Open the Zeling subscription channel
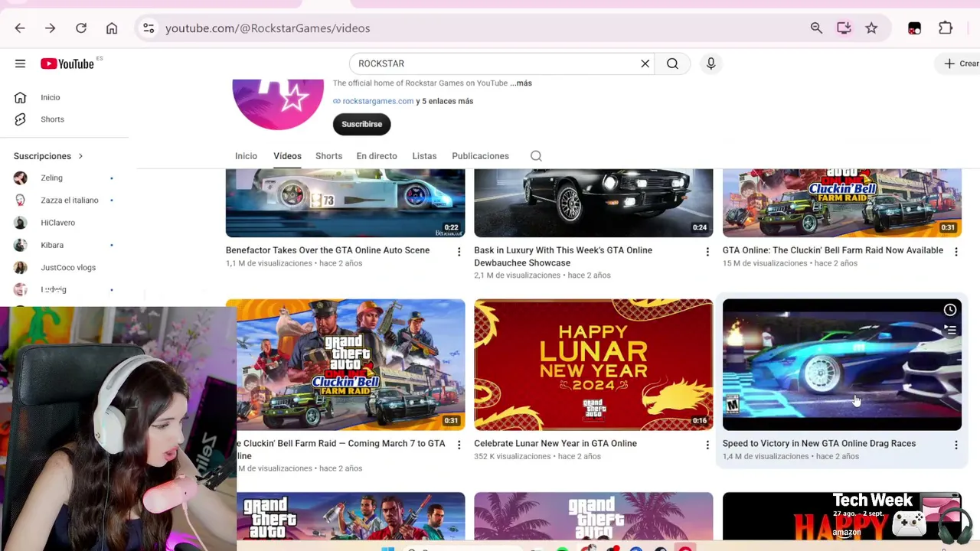Screen dimensions: 980x551 pos(52,178)
